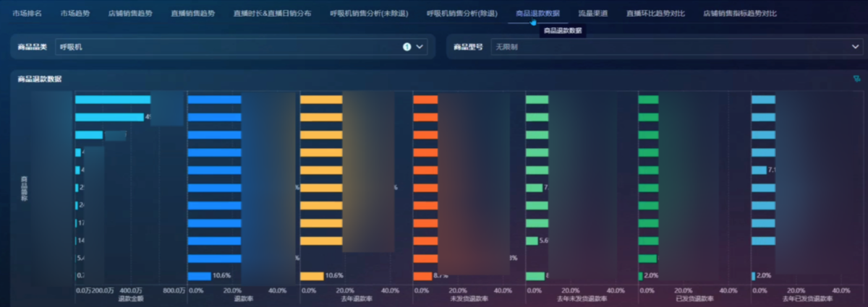The width and height of the screenshot is (868, 307).
Task: Click the 退款金额 axis title
Action: 130,298
